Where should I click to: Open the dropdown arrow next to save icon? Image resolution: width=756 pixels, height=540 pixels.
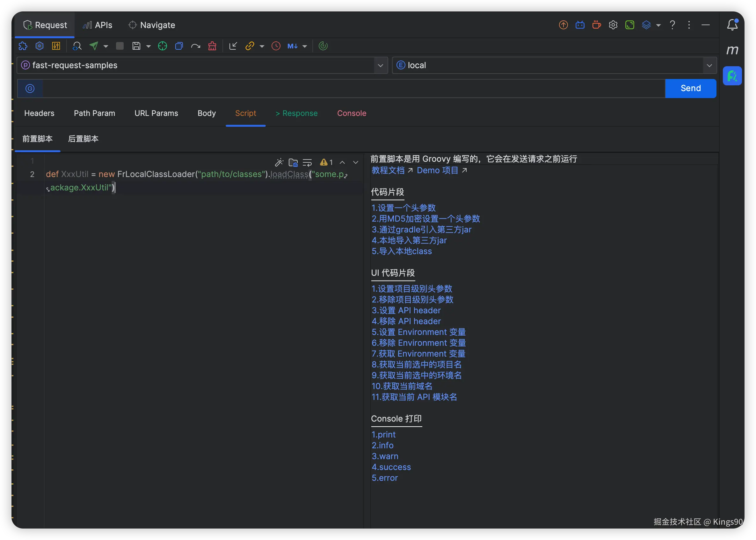click(149, 46)
